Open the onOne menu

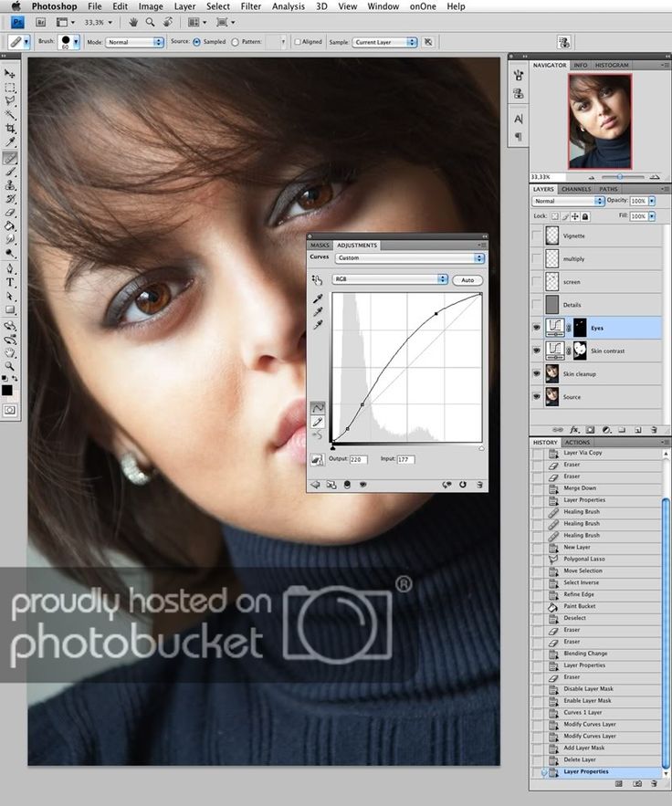(423, 6)
